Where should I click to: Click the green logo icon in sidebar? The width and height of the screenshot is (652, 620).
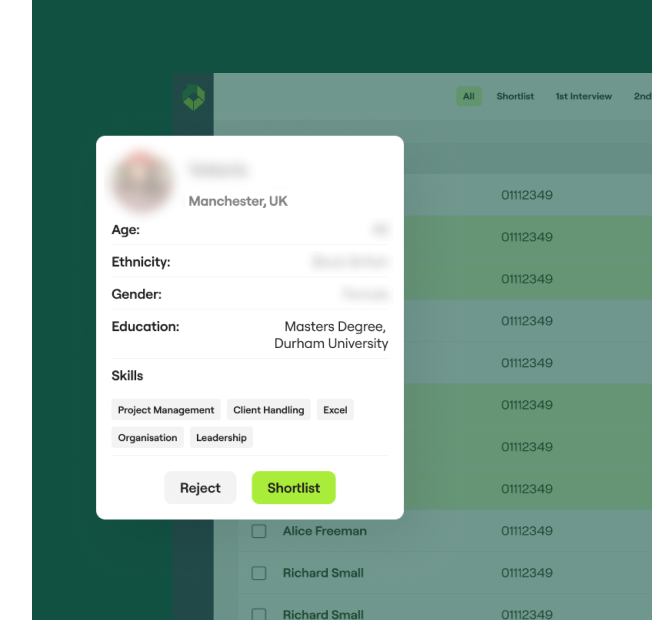(x=193, y=97)
